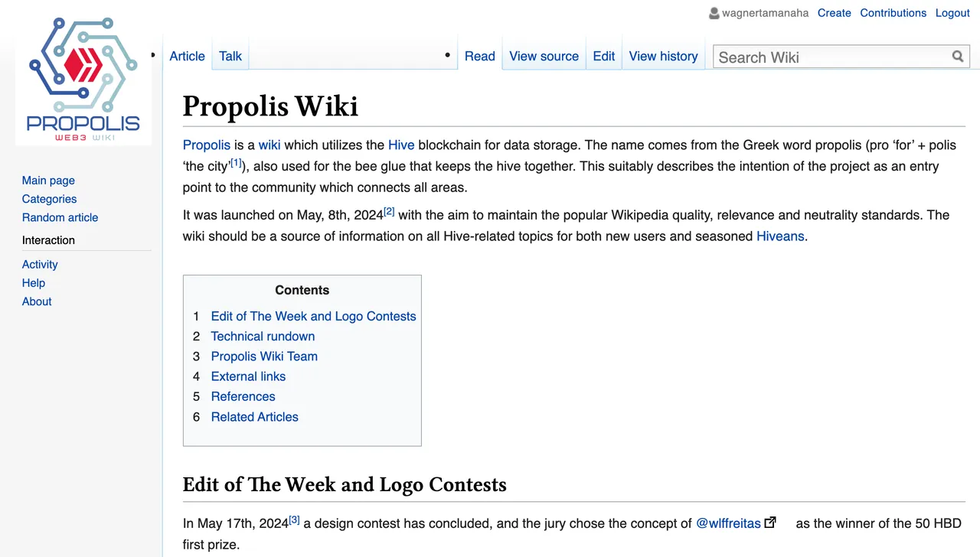Screen dimensions: 980x557
Task: Open the View source tab
Action: [x=544, y=56]
